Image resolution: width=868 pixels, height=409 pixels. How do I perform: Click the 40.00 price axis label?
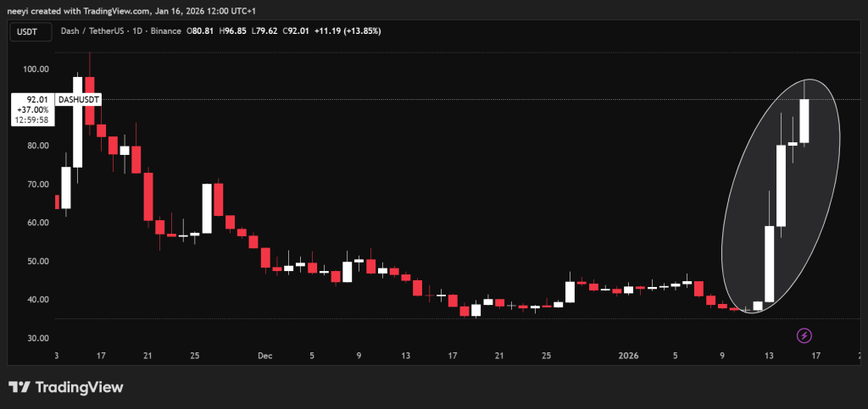pos(38,300)
